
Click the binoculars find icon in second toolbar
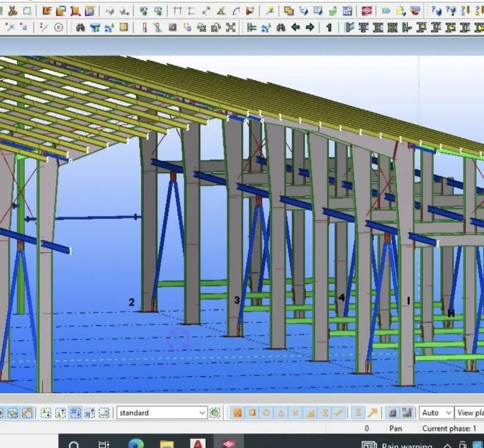pos(80,28)
